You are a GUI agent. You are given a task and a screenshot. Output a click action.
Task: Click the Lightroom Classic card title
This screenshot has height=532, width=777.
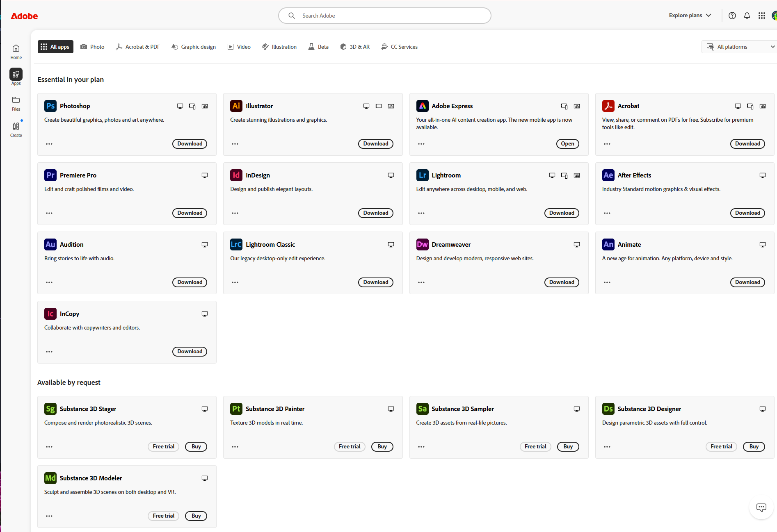pos(270,245)
